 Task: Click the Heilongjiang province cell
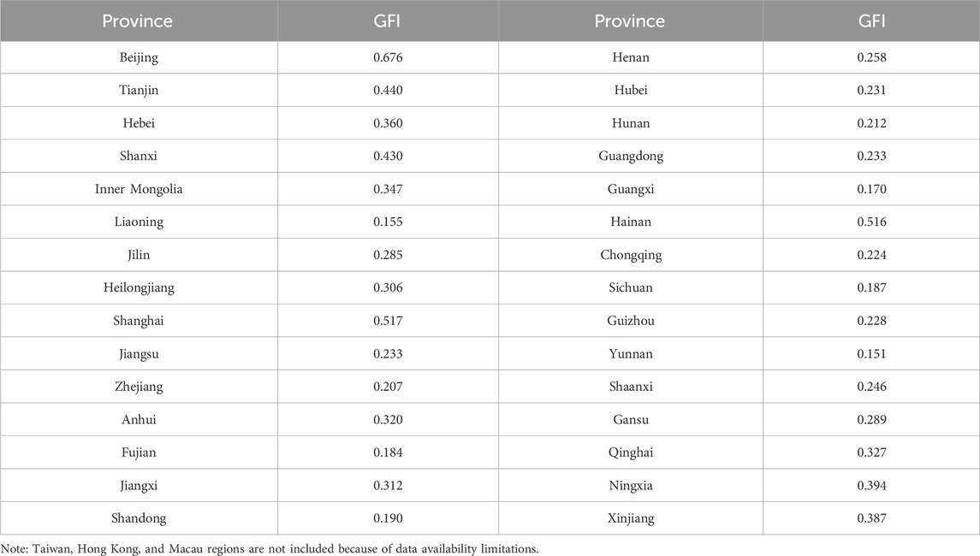[x=139, y=288]
